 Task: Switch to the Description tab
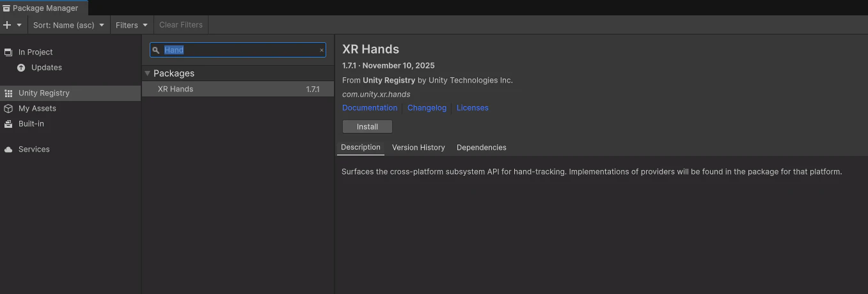pyautogui.click(x=361, y=148)
